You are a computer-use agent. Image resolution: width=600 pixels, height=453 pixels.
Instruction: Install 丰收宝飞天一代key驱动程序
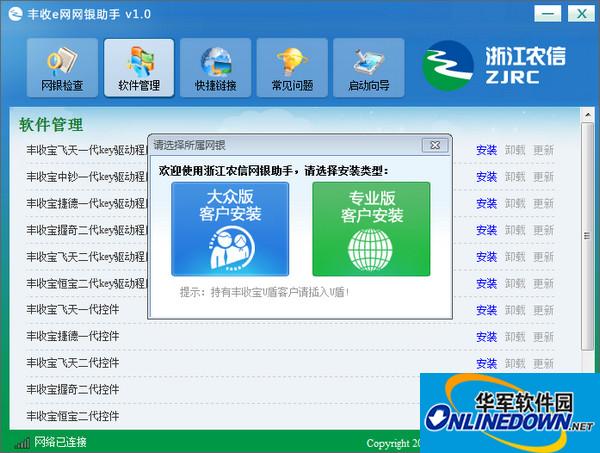[486, 150]
